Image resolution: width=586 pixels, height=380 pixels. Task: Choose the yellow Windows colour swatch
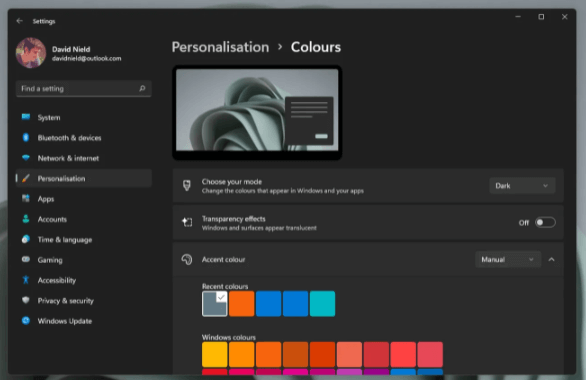click(215, 354)
